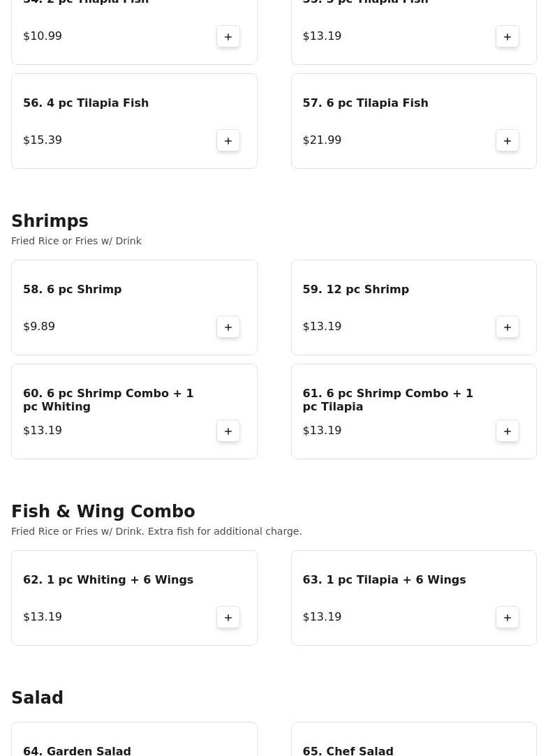Open 63. 1 pc Tilapia + 6 Wings

[384, 579]
